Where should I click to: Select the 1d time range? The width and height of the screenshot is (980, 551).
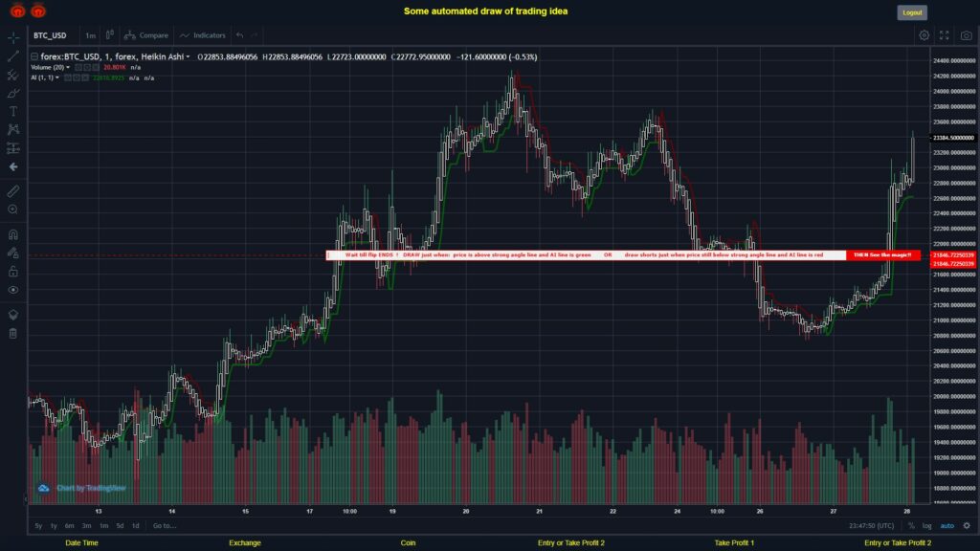pyautogui.click(x=135, y=526)
